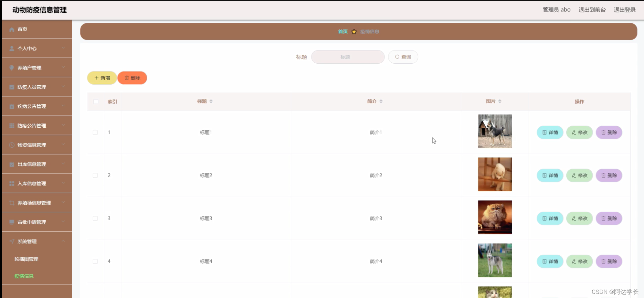Click the icon beside 养殖户管理
The width and height of the screenshot is (644, 298).
[12, 68]
